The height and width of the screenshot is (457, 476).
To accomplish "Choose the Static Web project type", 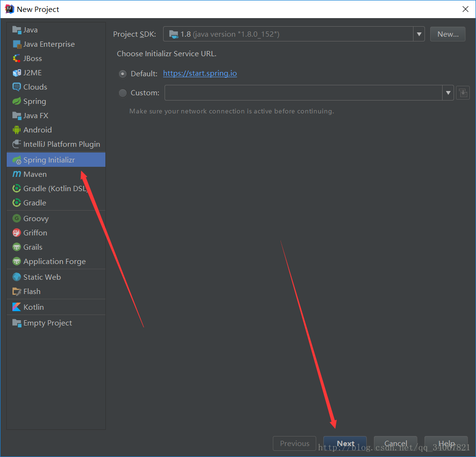I will pos(56,277).
